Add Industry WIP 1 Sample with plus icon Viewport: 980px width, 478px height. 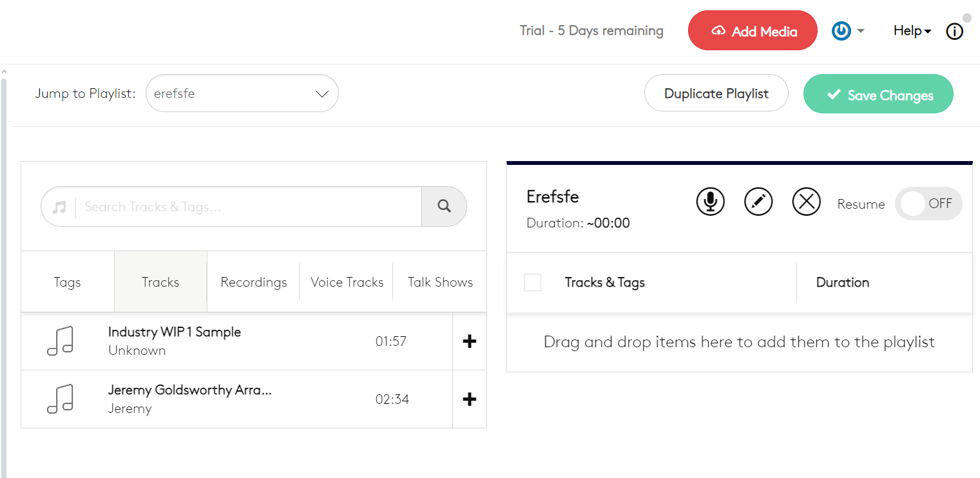tap(470, 341)
